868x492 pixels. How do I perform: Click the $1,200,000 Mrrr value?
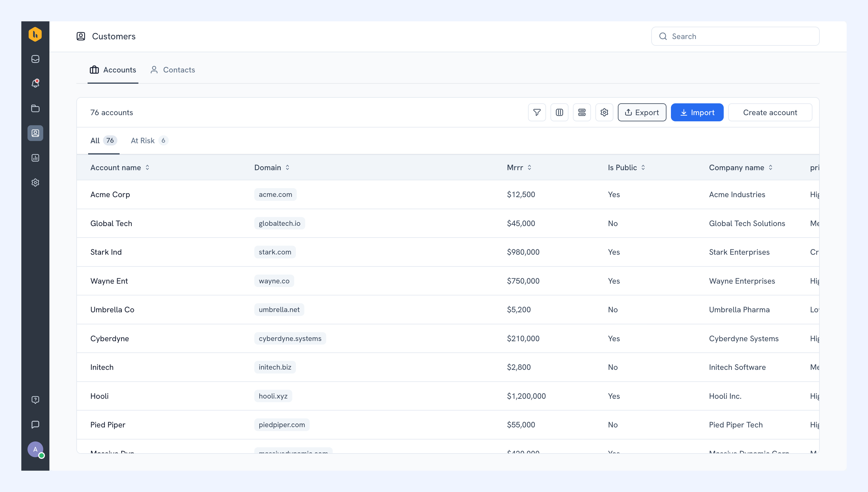526,396
